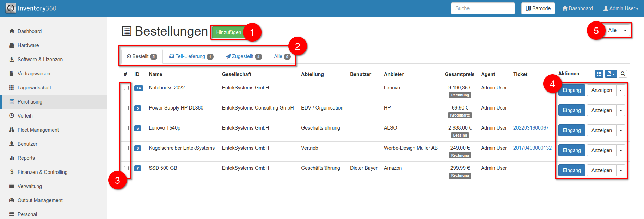Click the magnifier icon in table header
644x219 pixels.
pos(623,74)
